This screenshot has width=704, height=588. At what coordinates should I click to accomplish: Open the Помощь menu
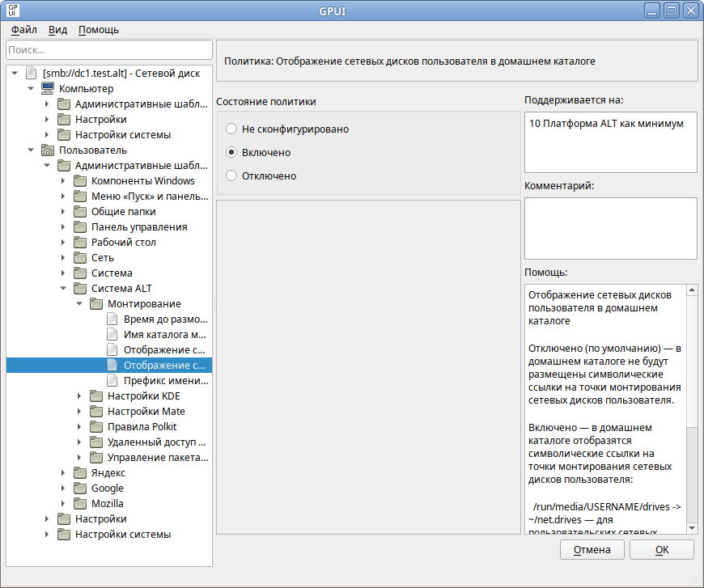pos(99,30)
